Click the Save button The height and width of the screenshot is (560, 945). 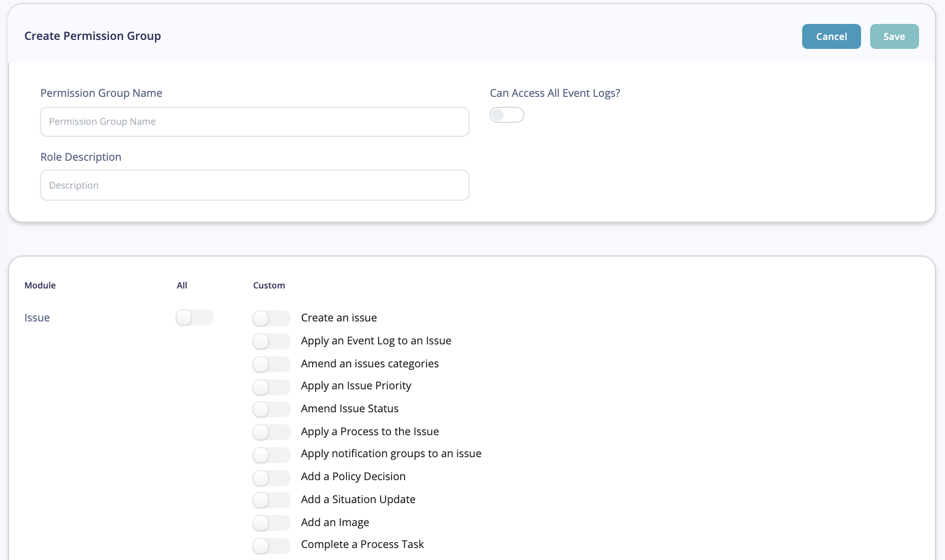pyautogui.click(x=894, y=36)
